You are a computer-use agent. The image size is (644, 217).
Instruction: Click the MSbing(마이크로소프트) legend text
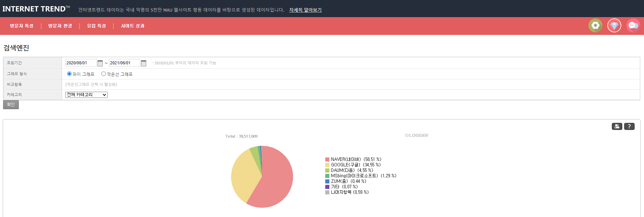click(x=364, y=176)
